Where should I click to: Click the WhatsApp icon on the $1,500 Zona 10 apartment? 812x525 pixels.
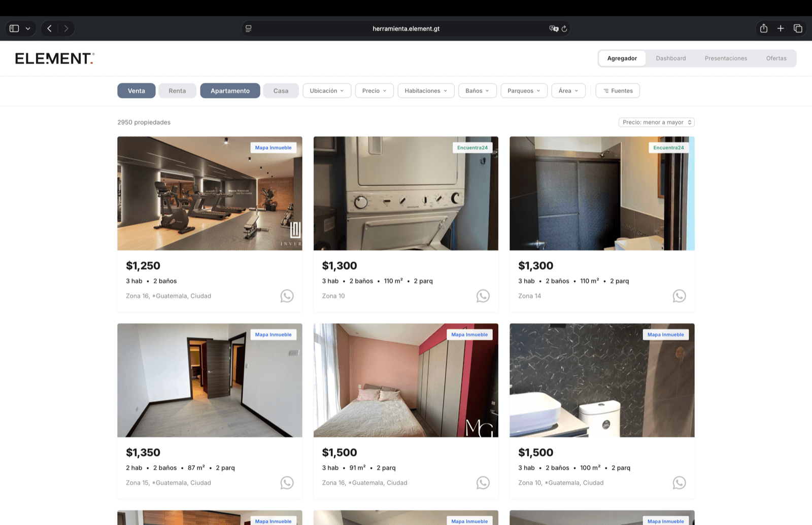[679, 482]
